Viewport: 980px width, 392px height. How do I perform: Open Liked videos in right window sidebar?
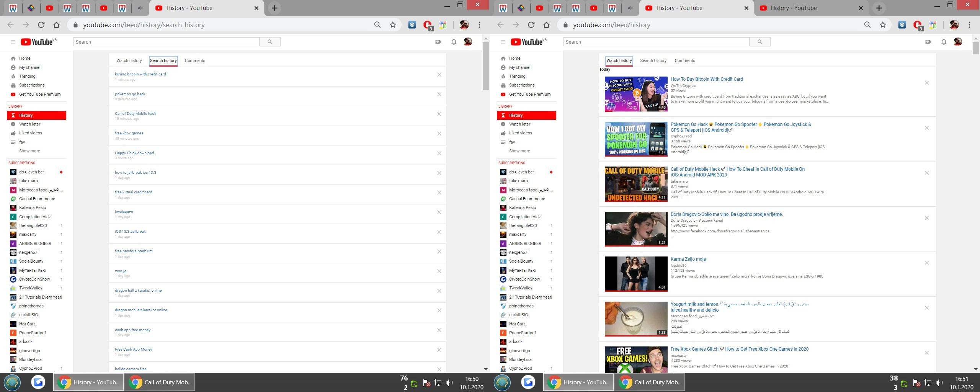[x=520, y=133]
